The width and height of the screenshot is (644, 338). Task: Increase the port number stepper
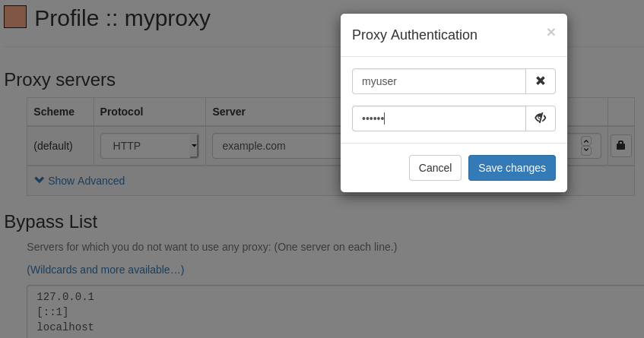tap(586, 141)
